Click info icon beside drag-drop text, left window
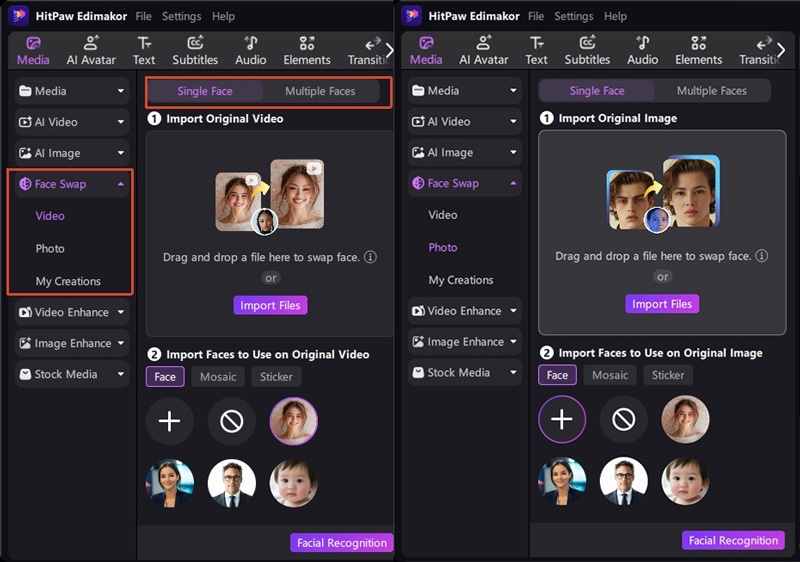The width and height of the screenshot is (800, 562). [370, 257]
